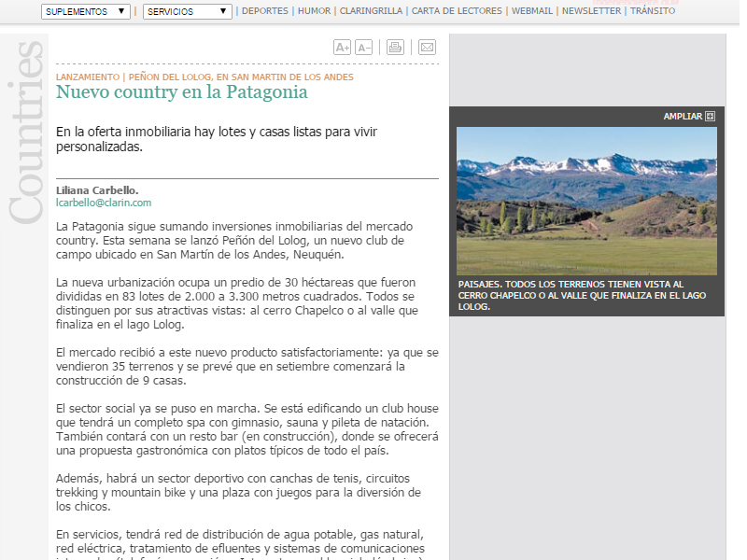Click the paragraph starting La nueva urbanización

point(237,303)
